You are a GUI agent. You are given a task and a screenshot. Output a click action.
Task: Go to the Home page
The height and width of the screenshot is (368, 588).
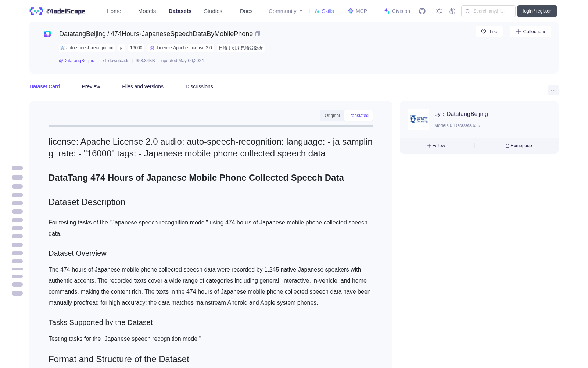coord(114,11)
